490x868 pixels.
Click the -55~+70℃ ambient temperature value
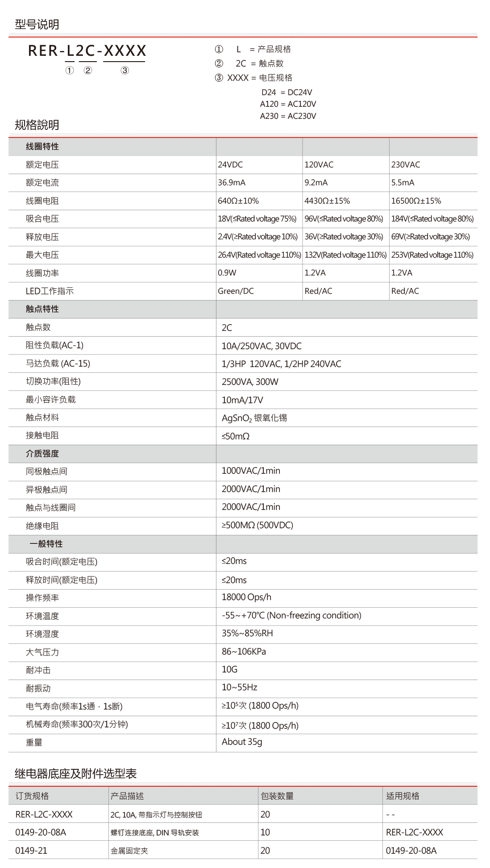point(291,615)
